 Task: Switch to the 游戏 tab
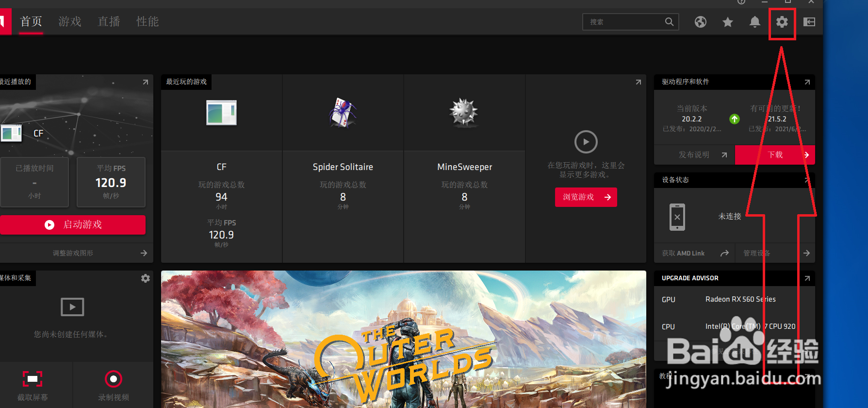coord(70,22)
